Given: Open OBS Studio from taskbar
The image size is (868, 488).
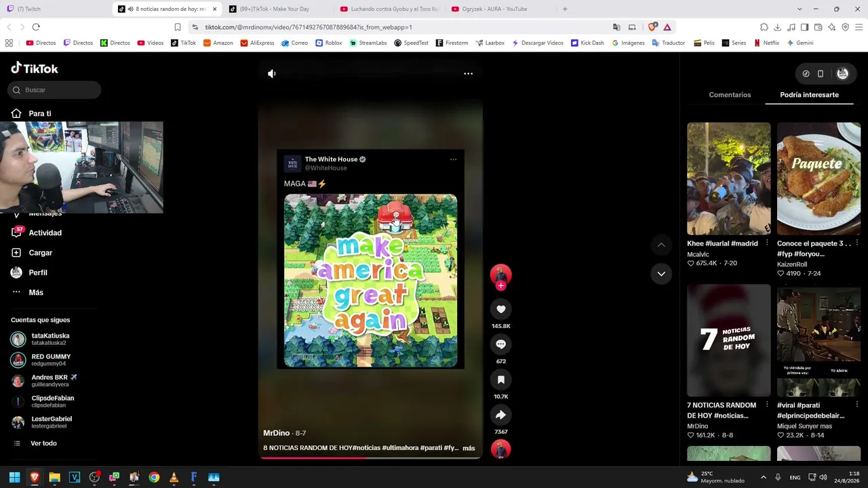Looking at the screenshot, I should (94, 477).
